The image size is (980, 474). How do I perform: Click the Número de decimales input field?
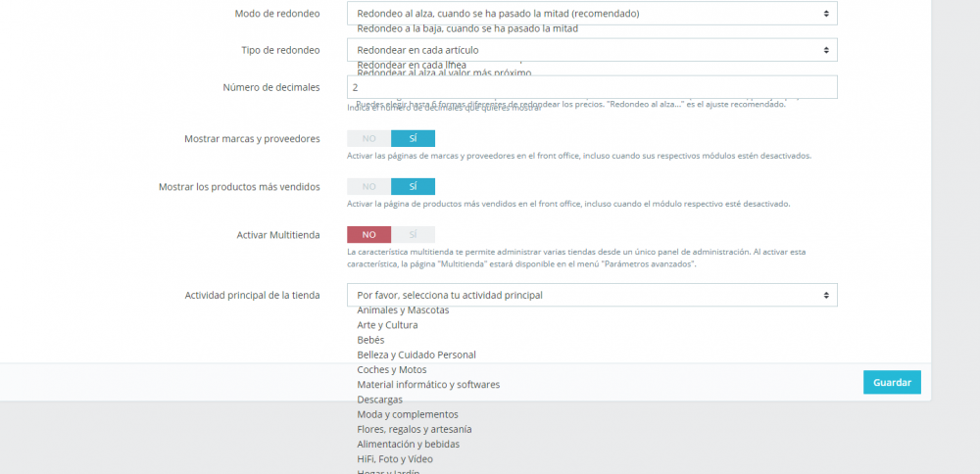pos(592,87)
